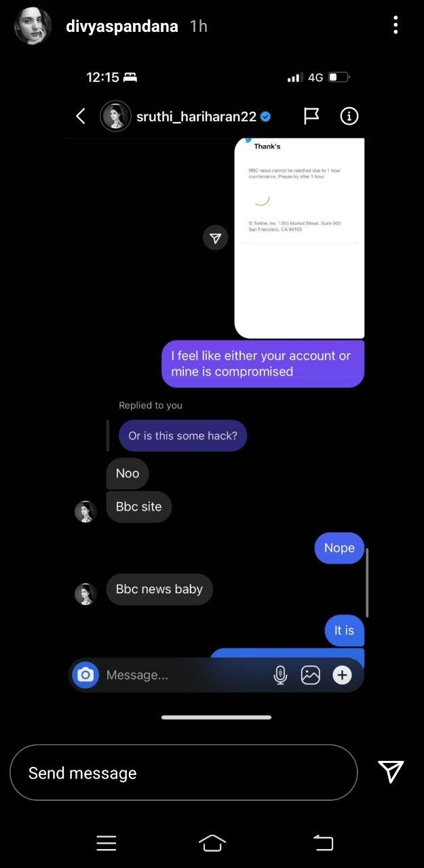Tap the back arrow in chat header

click(x=80, y=116)
